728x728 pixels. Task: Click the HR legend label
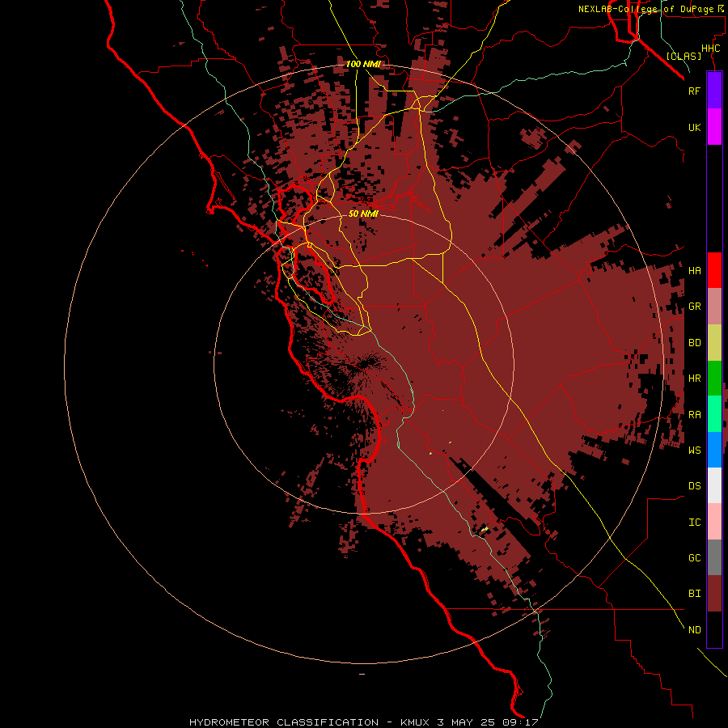[x=695, y=379]
